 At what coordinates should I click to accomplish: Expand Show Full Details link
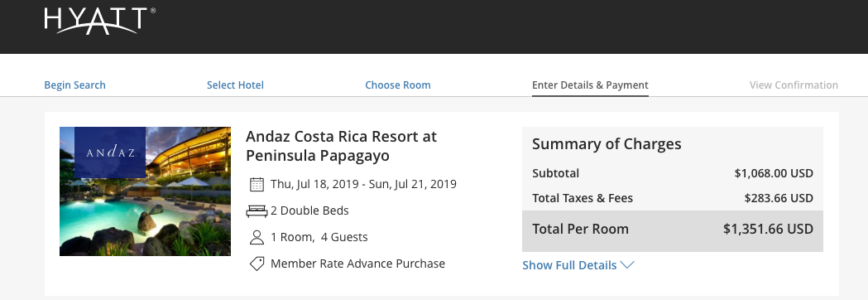coord(578,265)
